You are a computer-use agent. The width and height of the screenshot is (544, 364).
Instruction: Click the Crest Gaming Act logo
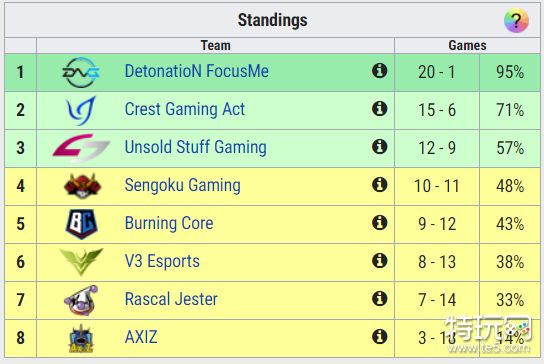point(81,110)
